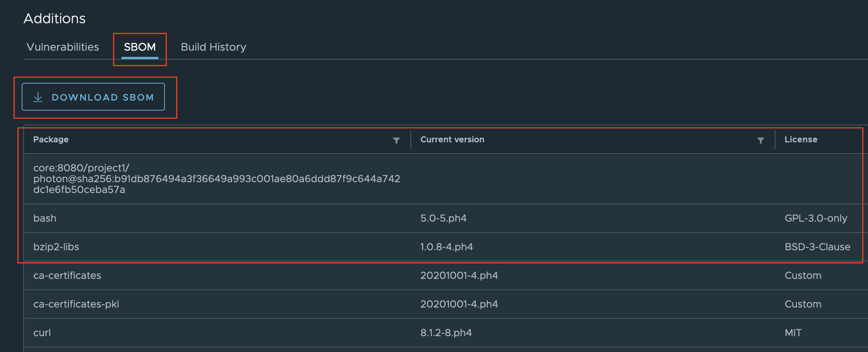
Task: Click the curl package entry
Action: tap(42, 333)
